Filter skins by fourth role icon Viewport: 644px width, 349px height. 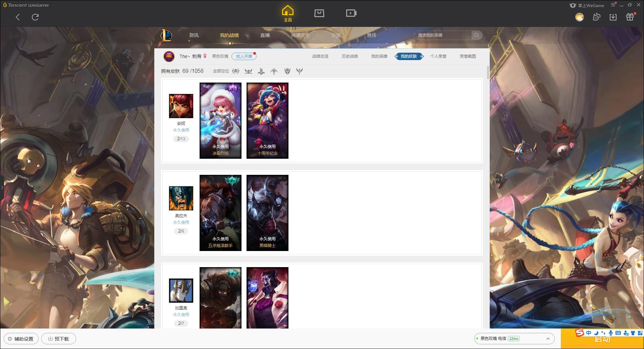pos(274,71)
